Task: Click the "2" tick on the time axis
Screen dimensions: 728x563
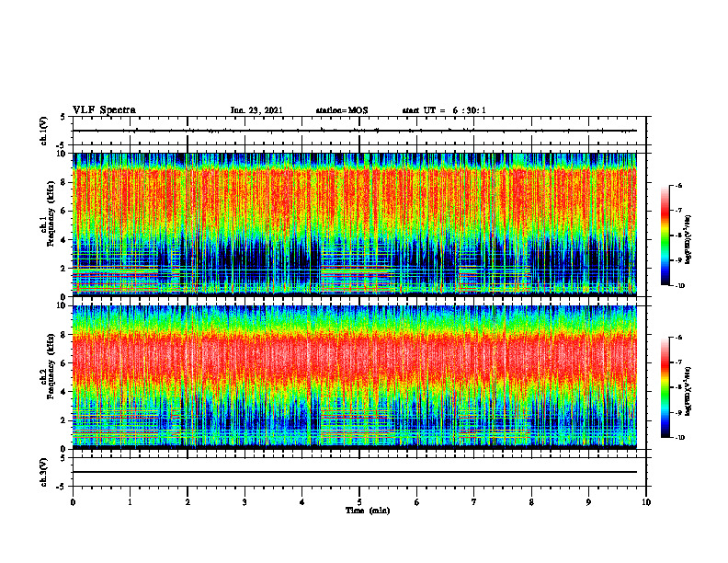Action: [x=188, y=502]
